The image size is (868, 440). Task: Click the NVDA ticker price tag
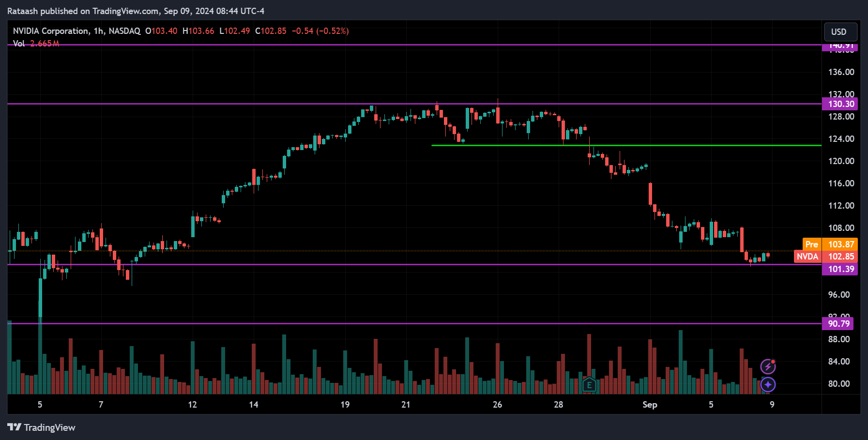[807, 257]
